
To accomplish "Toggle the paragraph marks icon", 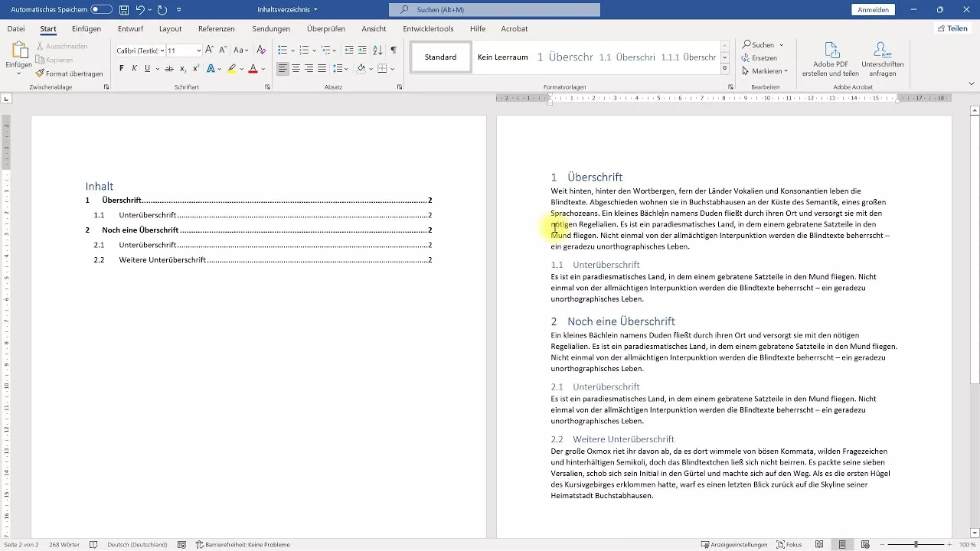I will [392, 51].
